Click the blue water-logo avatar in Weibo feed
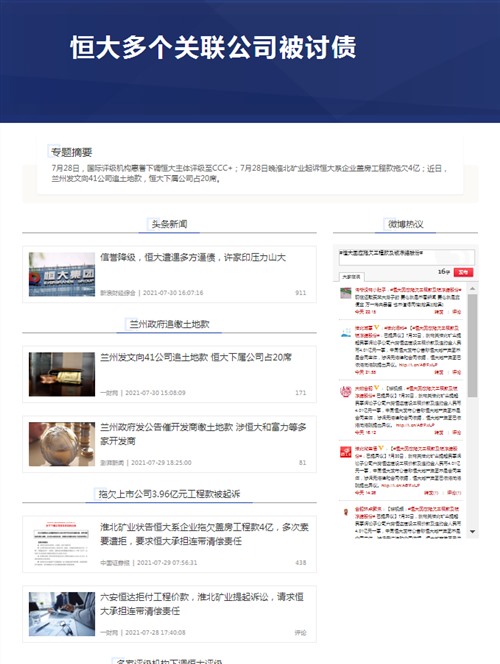Screen dimensions: 500x664 click(x=346, y=332)
